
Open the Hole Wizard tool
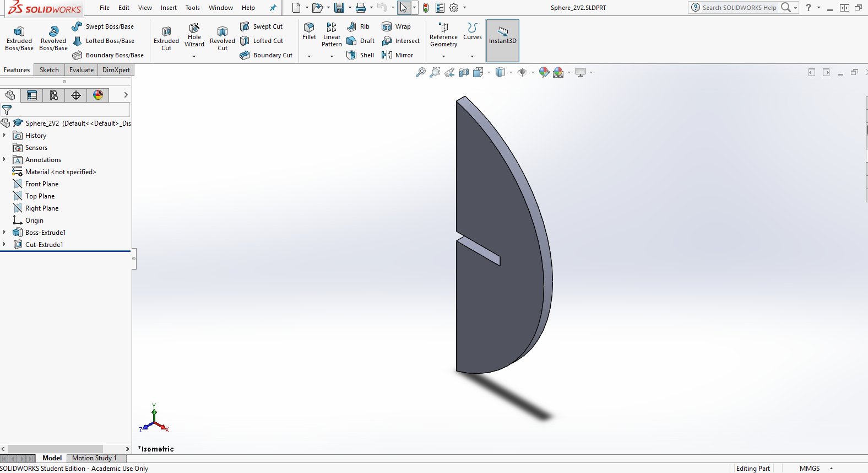[x=194, y=34]
